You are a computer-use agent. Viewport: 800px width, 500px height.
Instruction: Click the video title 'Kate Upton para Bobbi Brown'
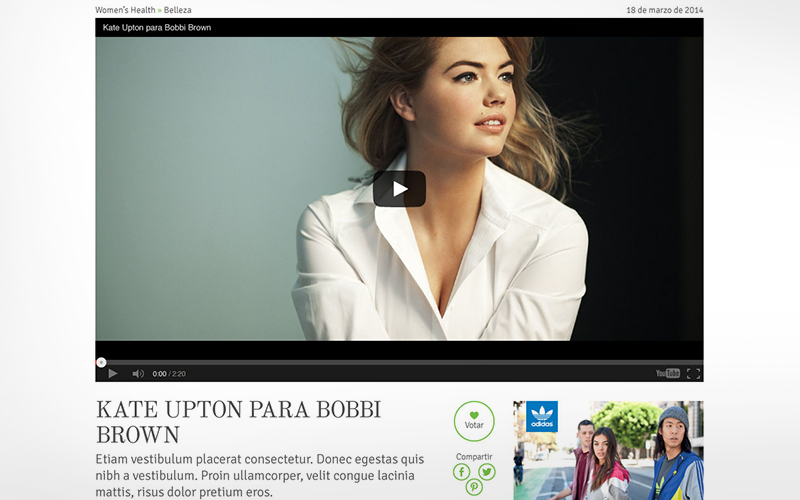157,28
